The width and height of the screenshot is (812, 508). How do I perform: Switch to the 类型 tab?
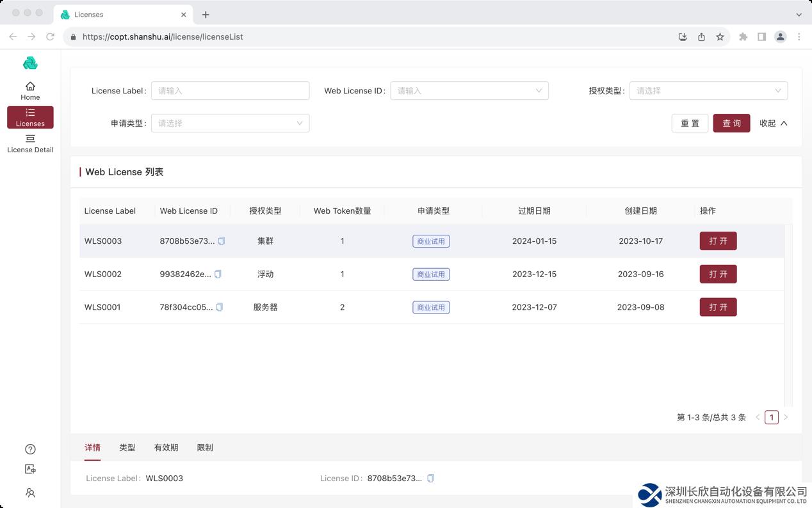point(127,448)
